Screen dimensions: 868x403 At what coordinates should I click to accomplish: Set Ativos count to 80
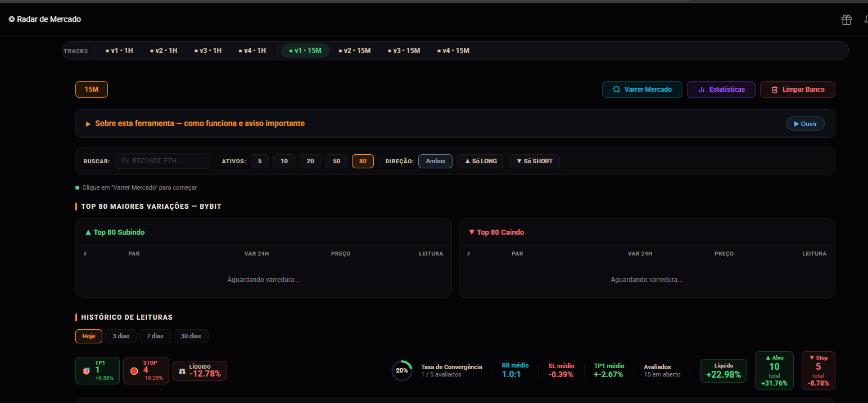click(x=363, y=162)
